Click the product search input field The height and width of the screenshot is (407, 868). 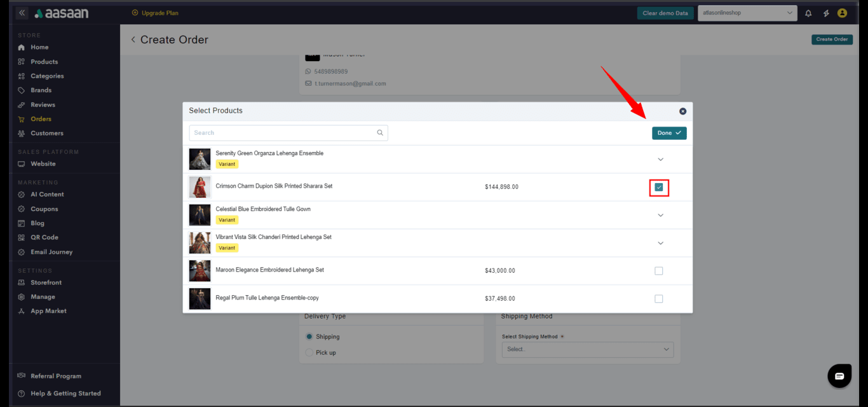pyautogui.click(x=283, y=133)
